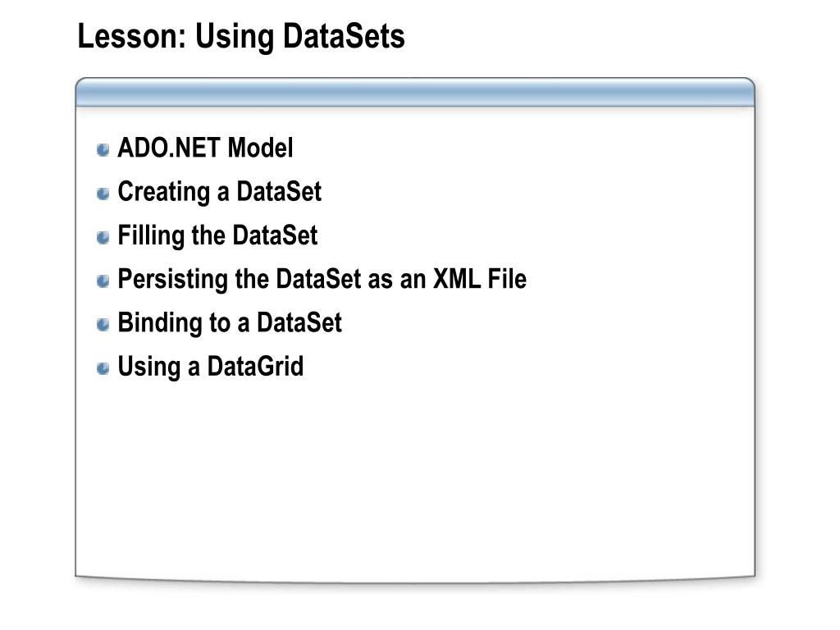Click Persisting the DataSet as an XML File
840x630 pixels.
[322, 280]
